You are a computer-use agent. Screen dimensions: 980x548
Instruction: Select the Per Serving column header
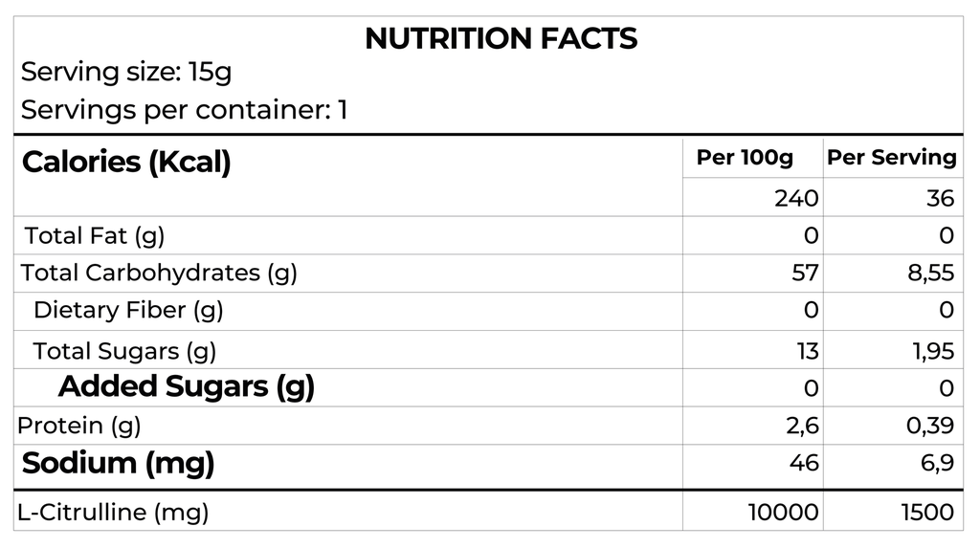[891, 158]
